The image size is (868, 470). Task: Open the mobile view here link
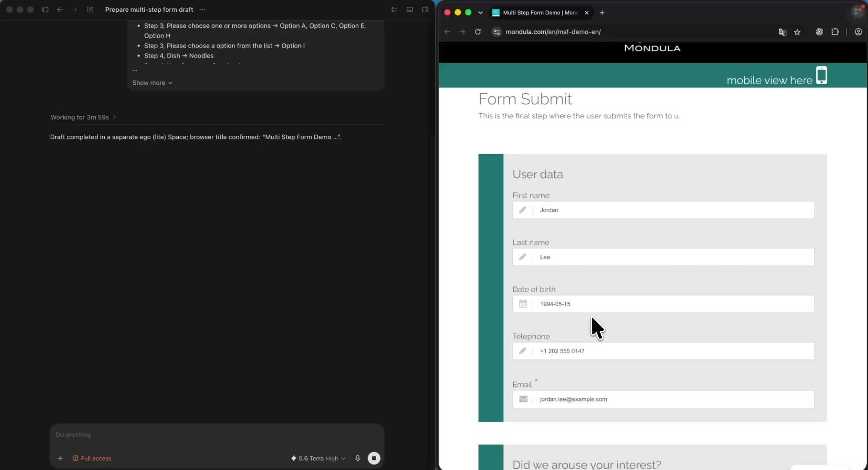tap(769, 80)
